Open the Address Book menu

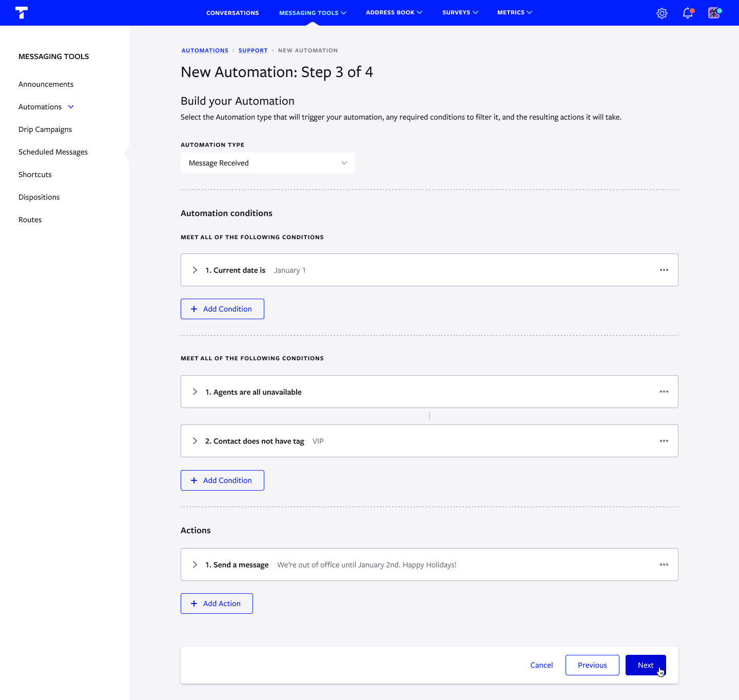pos(394,12)
